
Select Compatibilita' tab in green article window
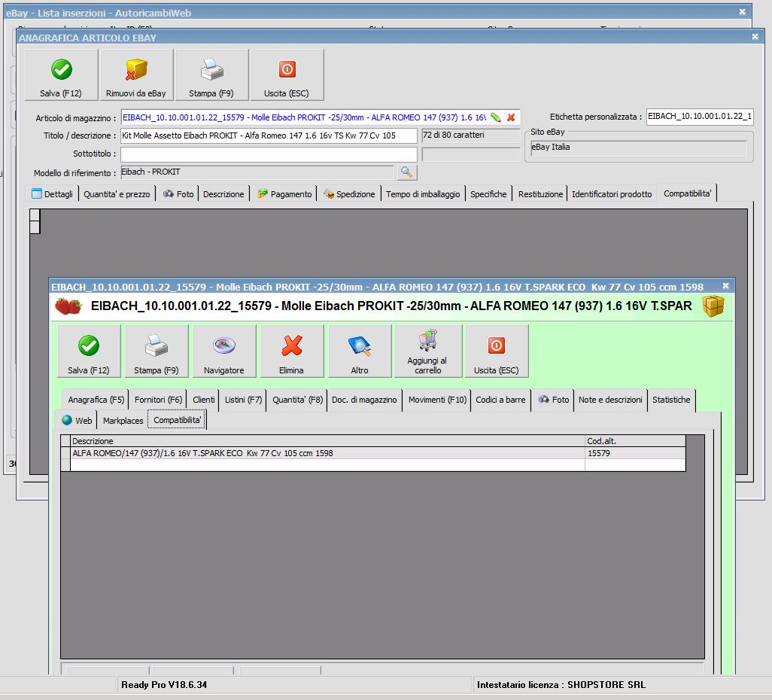coord(178,420)
